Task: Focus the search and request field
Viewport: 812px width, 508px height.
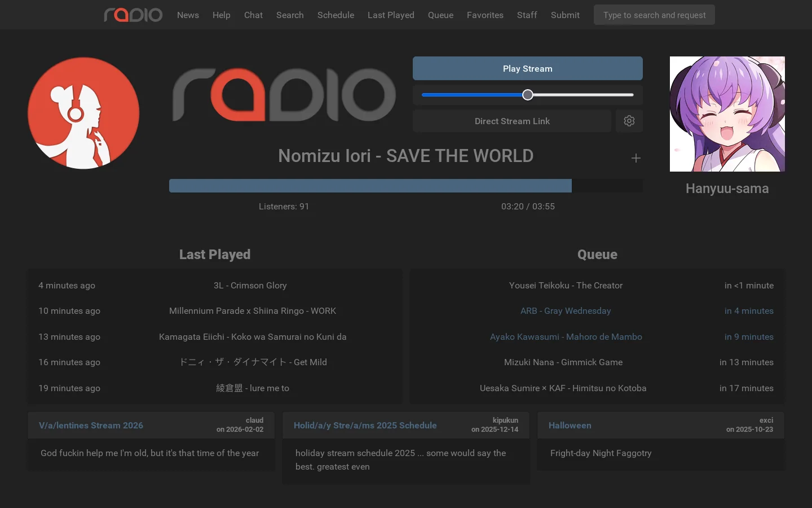Action: (654, 15)
